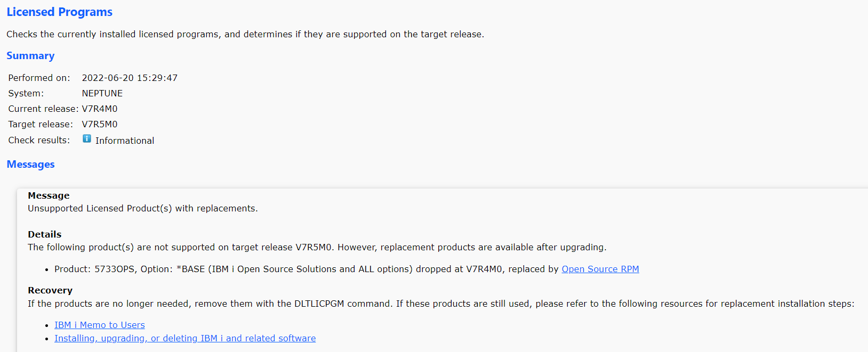Click the V7R5M0 target release value
Screen dimensions: 868x352
[x=100, y=124]
